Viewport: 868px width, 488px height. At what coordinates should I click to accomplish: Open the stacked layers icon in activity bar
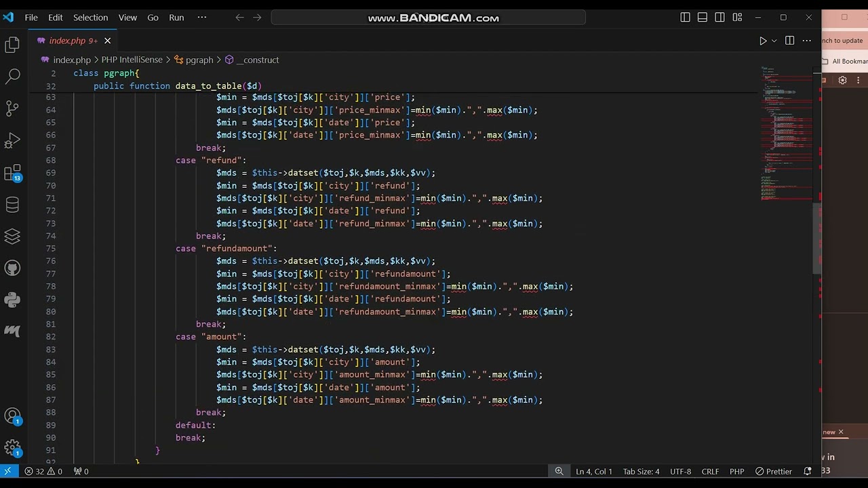(x=12, y=236)
